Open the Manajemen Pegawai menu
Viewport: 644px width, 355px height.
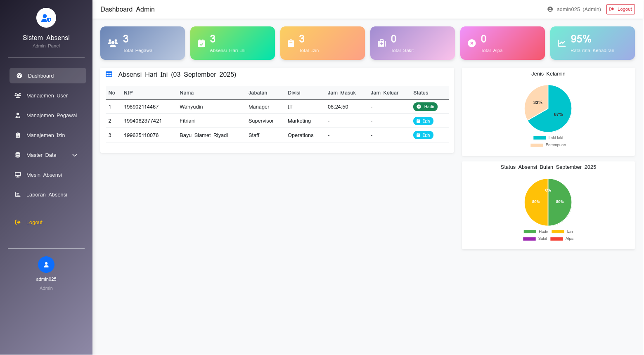pos(52,116)
